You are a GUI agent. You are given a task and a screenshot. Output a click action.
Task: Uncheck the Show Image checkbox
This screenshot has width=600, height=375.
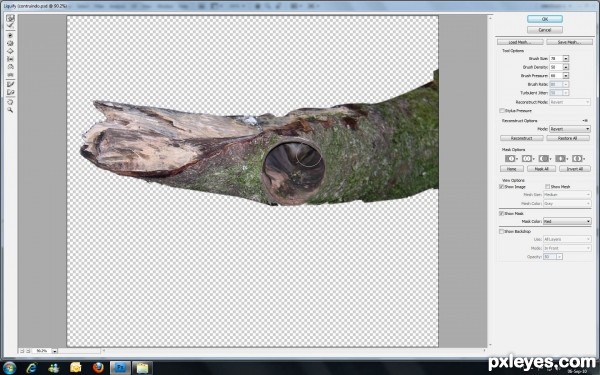pos(501,187)
